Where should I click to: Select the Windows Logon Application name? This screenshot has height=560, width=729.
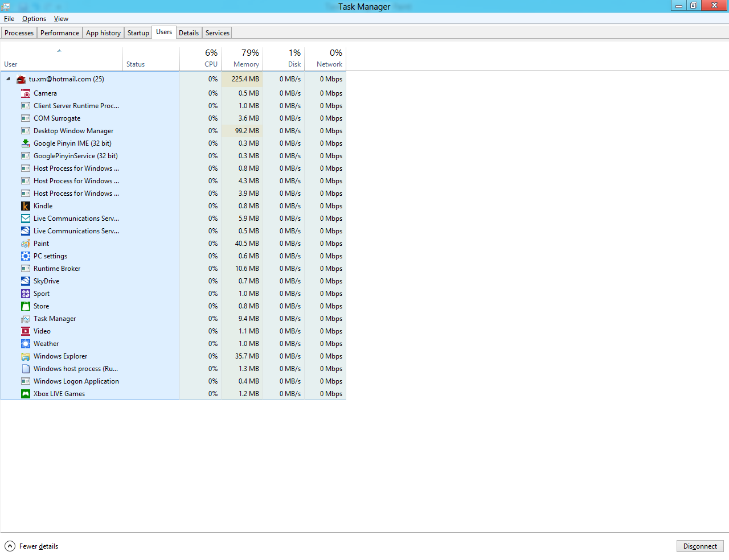76,381
